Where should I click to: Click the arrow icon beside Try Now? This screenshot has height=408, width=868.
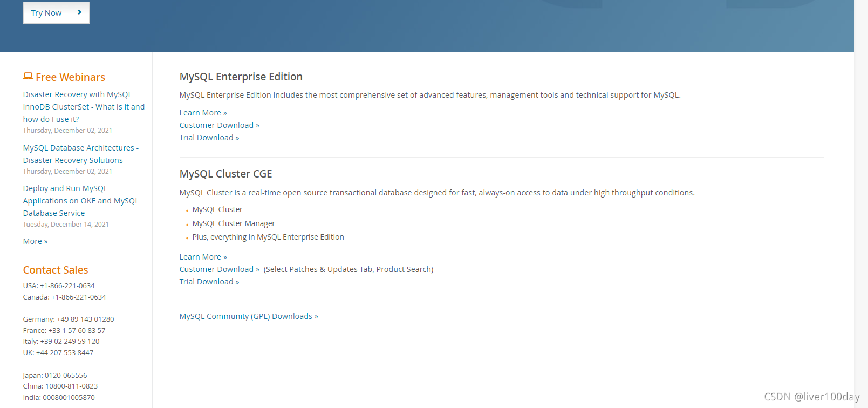coord(80,12)
